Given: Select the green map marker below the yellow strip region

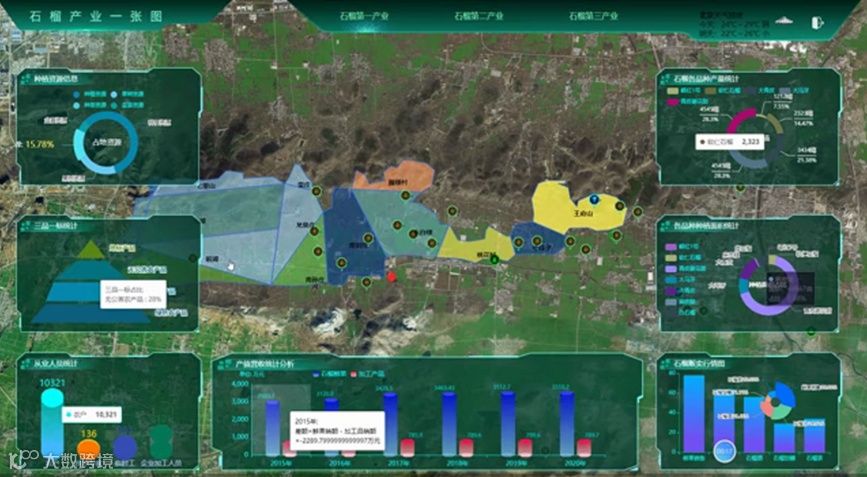Looking at the screenshot, I should click(x=494, y=259).
